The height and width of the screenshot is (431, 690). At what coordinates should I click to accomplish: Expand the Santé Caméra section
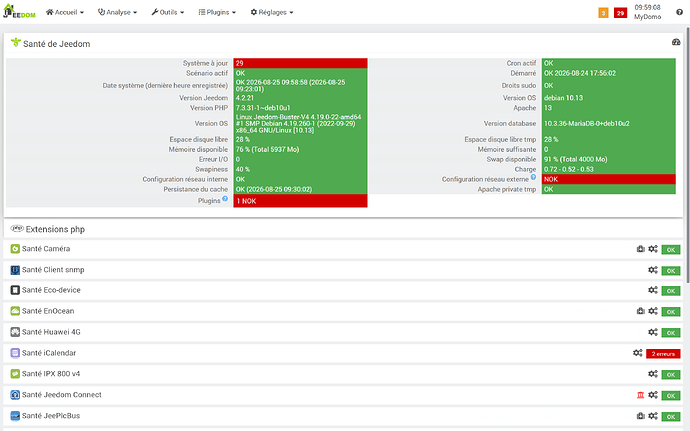343,249
